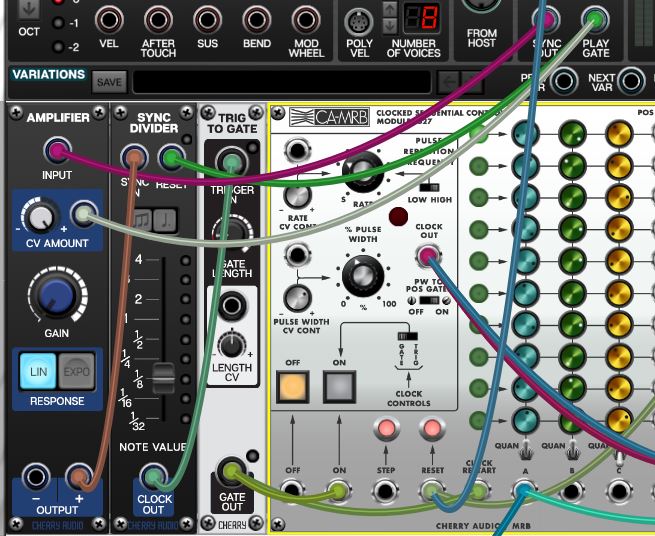Click the row B output jack
This screenshot has height=536, width=655.
pos(571,492)
